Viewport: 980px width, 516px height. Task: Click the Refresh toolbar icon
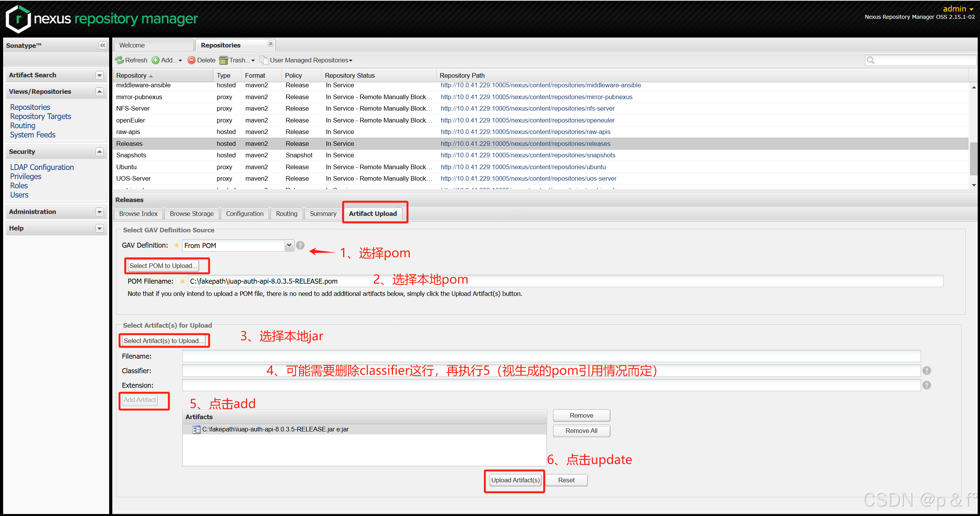[x=120, y=60]
